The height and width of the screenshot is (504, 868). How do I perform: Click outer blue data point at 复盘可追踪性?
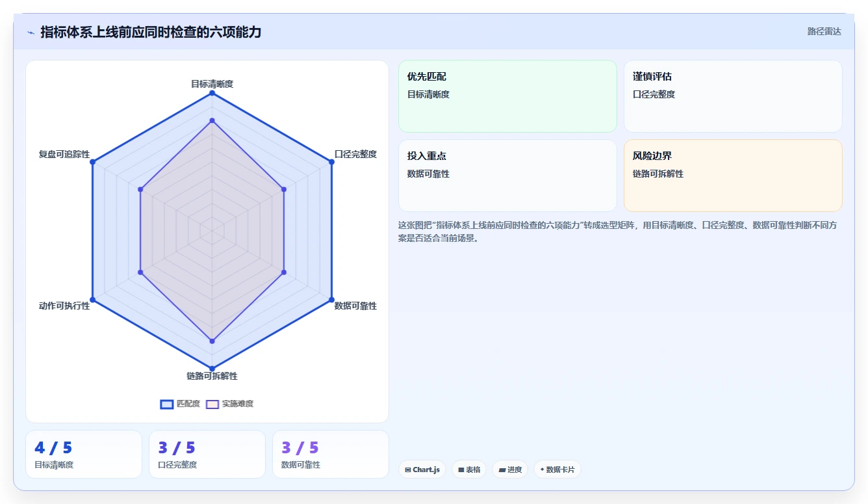pos(92,162)
